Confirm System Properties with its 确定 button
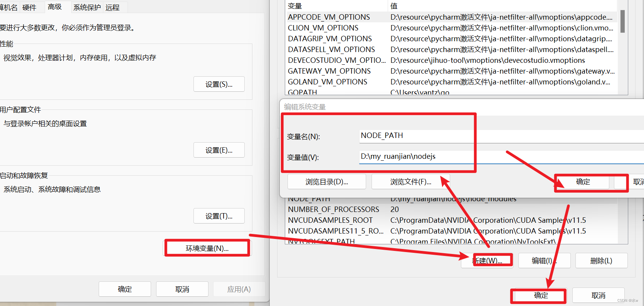This screenshot has height=306, width=644. (125, 289)
